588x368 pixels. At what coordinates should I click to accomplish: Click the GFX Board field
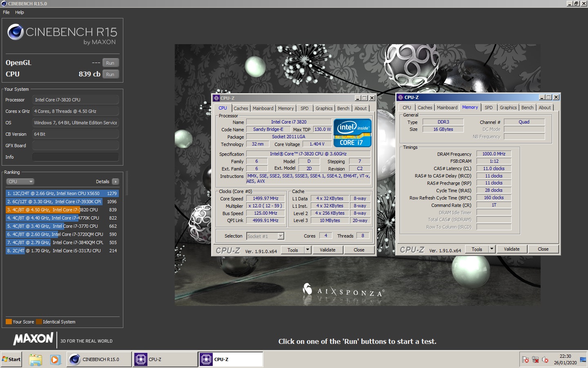(76, 146)
